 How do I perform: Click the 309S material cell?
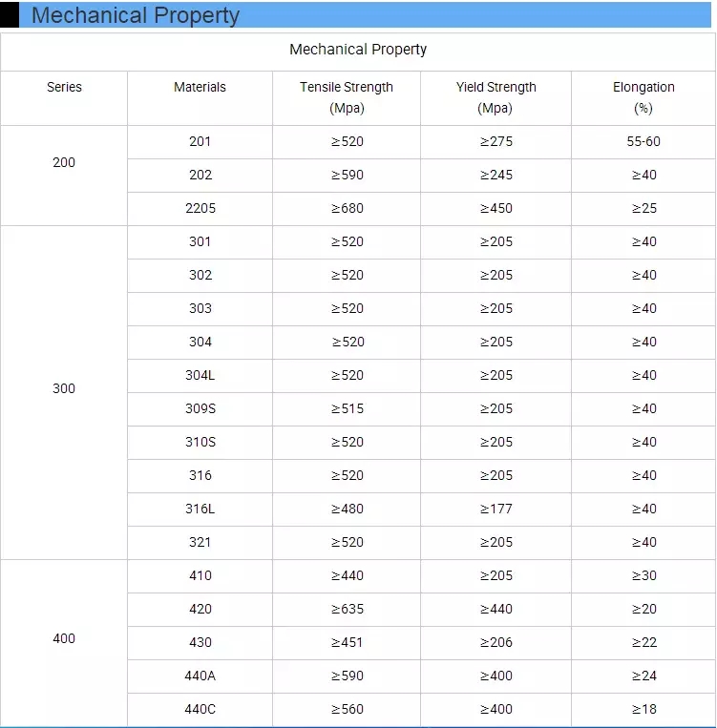200,408
